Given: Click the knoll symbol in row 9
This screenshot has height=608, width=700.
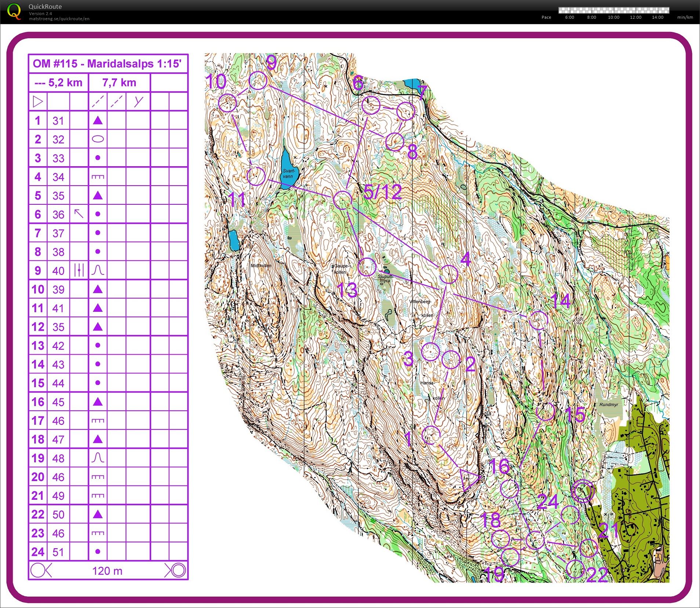Looking at the screenshot, I should coord(98,270).
